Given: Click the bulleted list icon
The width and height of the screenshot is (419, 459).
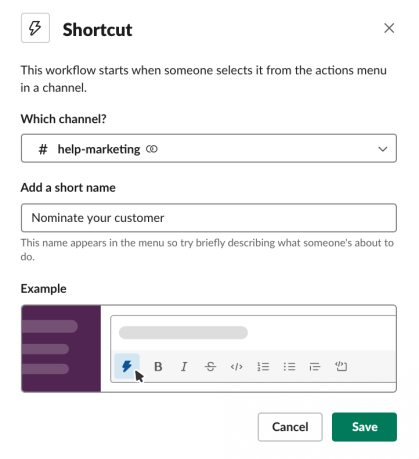Looking at the screenshot, I should tap(289, 367).
